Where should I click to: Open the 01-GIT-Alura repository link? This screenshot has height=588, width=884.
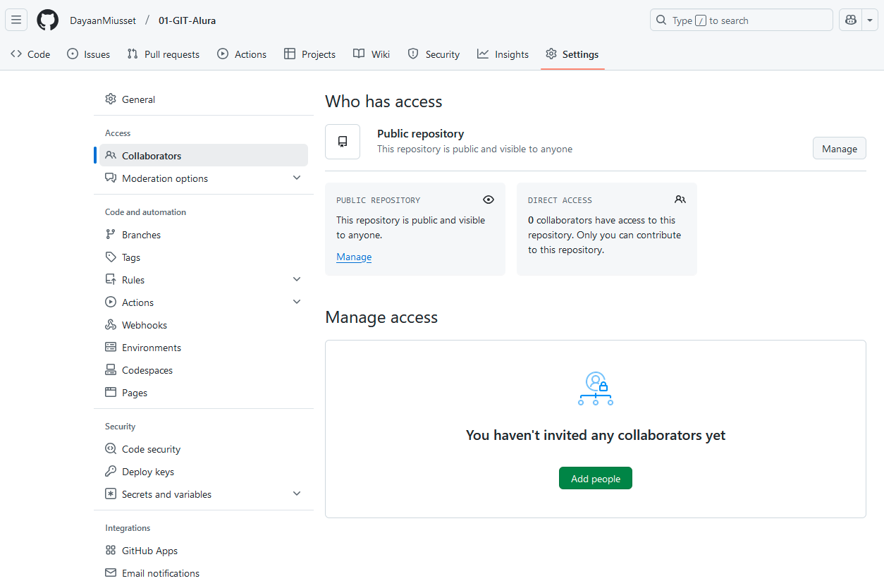point(188,20)
